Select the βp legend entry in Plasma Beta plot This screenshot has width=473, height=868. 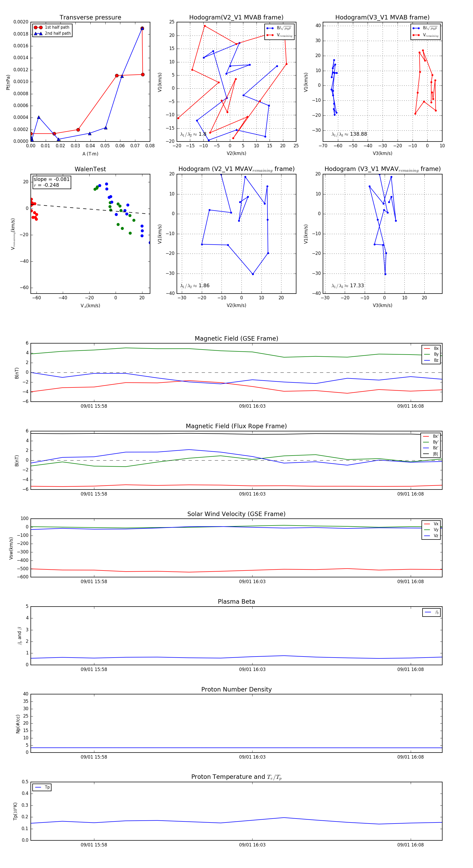pos(432,612)
